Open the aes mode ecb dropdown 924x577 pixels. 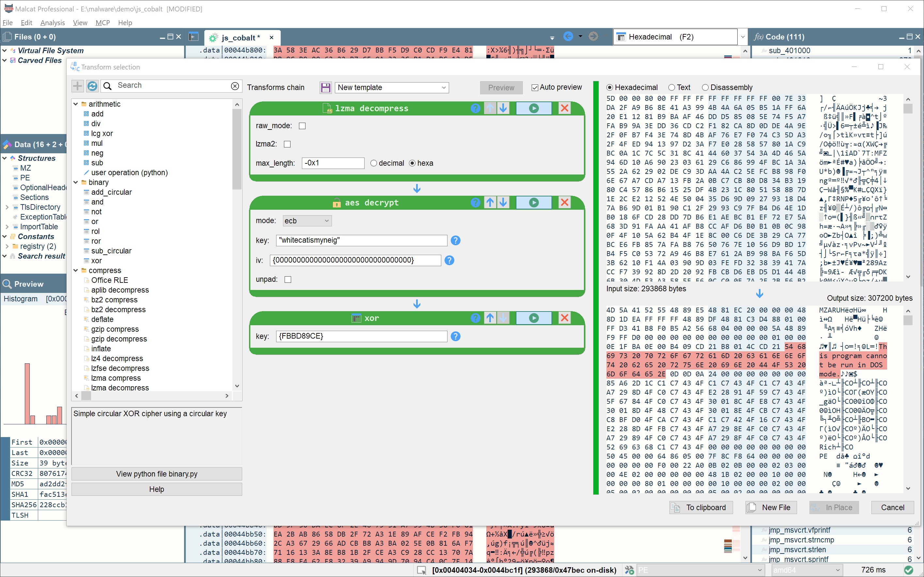(307, 221)
